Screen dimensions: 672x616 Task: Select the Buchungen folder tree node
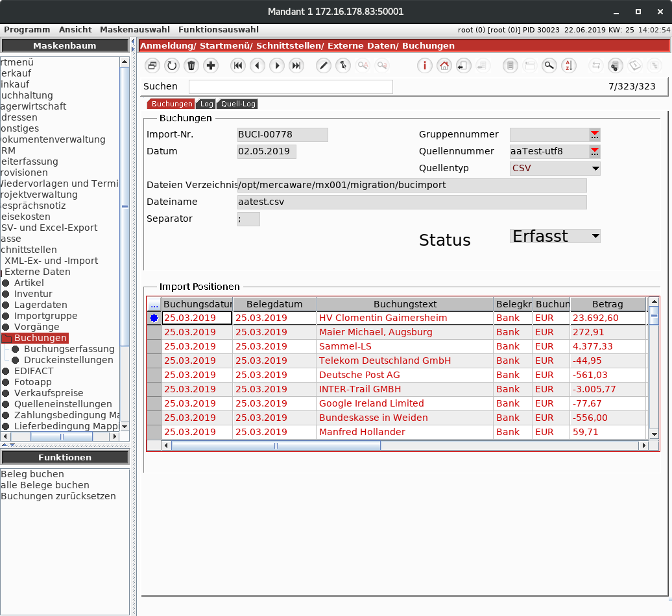point(40,338)
